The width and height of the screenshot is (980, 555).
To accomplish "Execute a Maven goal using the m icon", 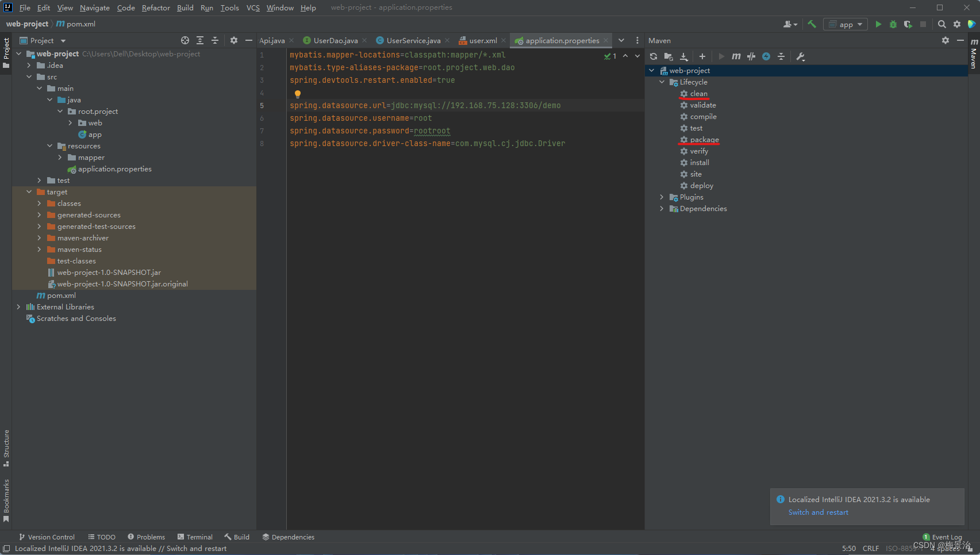I will [736, 56].
